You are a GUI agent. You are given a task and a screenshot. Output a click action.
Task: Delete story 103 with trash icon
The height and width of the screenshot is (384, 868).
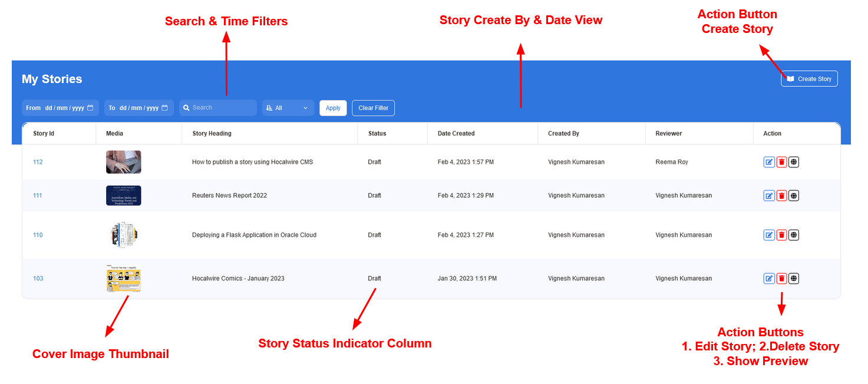tap(781, 279)
